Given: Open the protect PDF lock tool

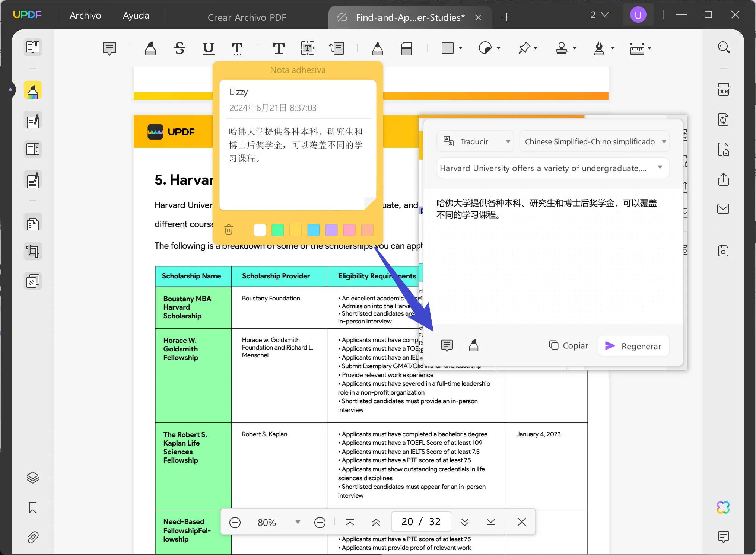Looking at the screenshot, I should tap(724, 150).
